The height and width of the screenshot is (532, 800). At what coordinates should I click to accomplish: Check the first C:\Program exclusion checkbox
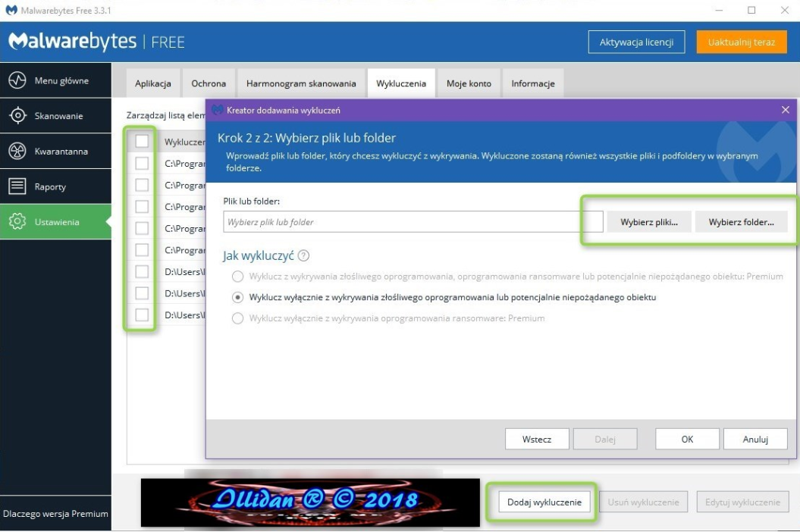[x=142, y=163]
